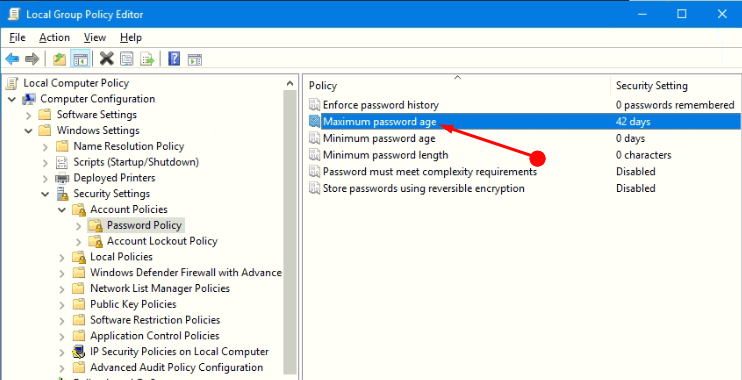
Task: Click the password complexity requirements policy icon
Action: click(314, 171)
